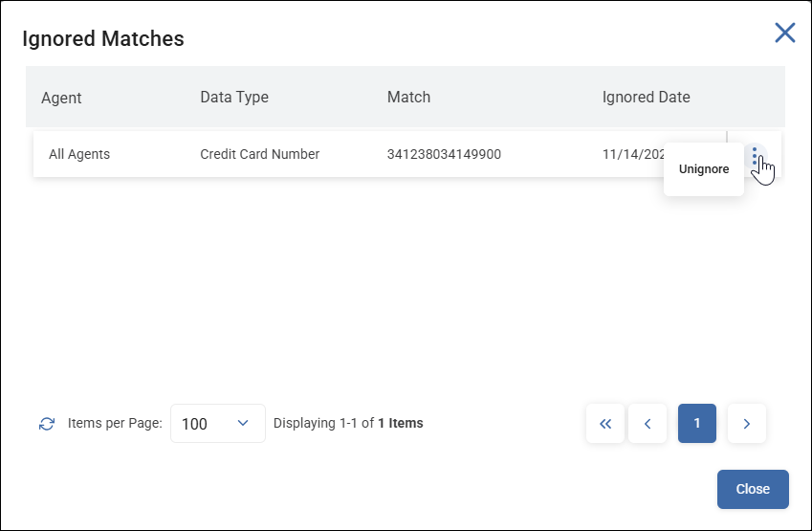Click the Match column header
812x531 pixels.
[408, 97]
